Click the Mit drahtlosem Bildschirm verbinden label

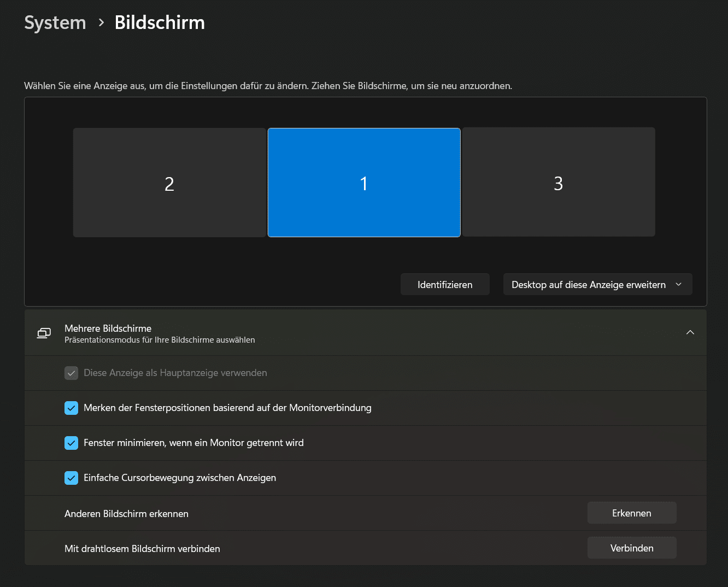[142, 549]
